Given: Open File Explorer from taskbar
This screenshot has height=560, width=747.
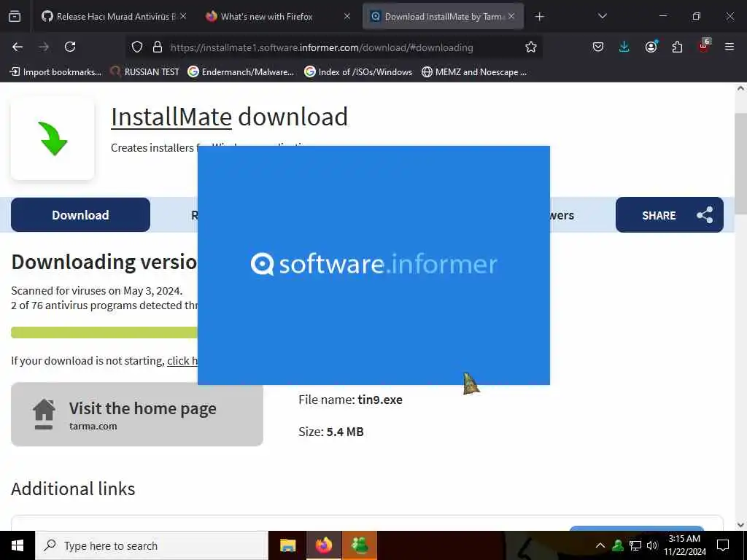Looking at the screenshot, I should pyautogui.click(x=287, y=545).
